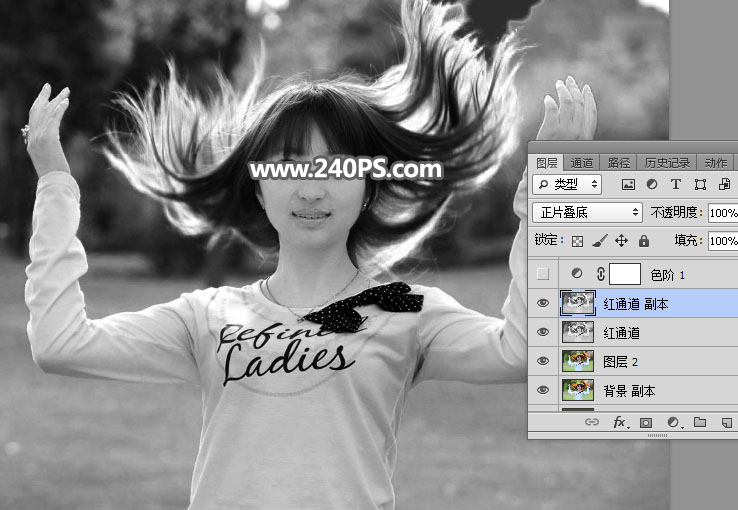Select the 背景 副本 layer thumbnail
This screenshot has height=510, width=738.
click(x=578, y=390)
